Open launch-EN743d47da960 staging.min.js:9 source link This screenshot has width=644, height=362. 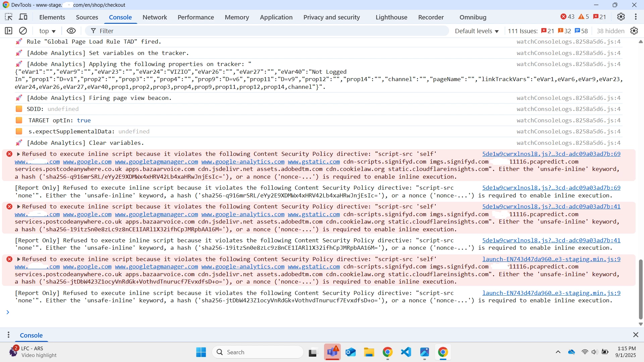(x=551, y=259)
